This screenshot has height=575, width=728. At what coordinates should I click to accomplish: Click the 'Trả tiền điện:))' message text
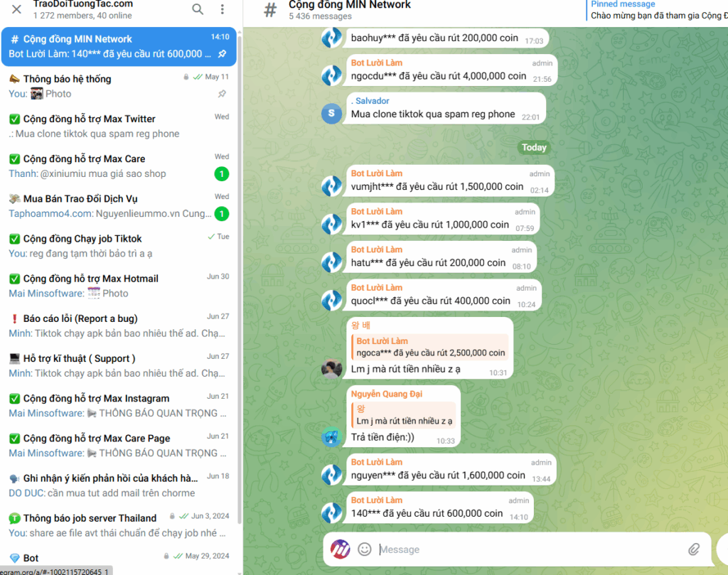tap(382, 437)
